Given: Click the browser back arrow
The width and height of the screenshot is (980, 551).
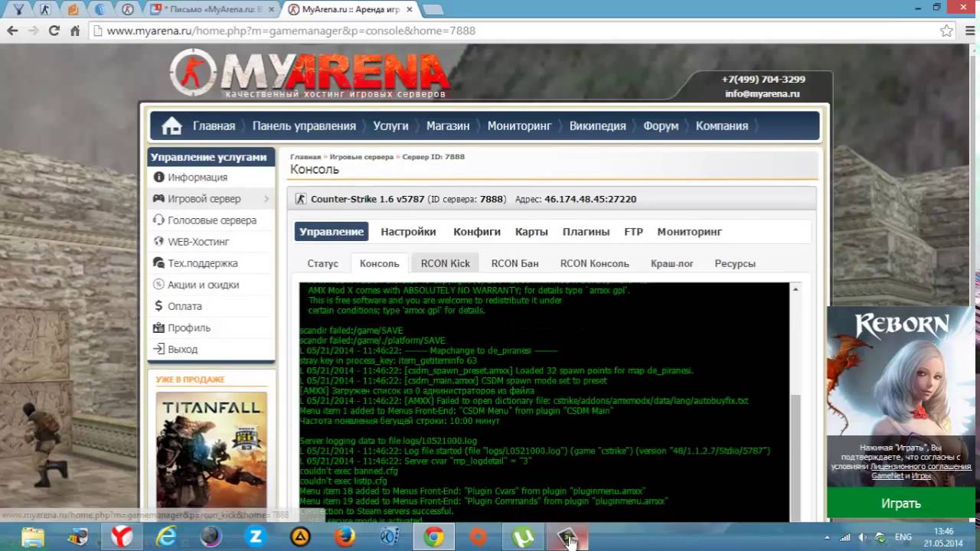Looking at the screenshot, I should pyautogui.click(x=12, y=31).
